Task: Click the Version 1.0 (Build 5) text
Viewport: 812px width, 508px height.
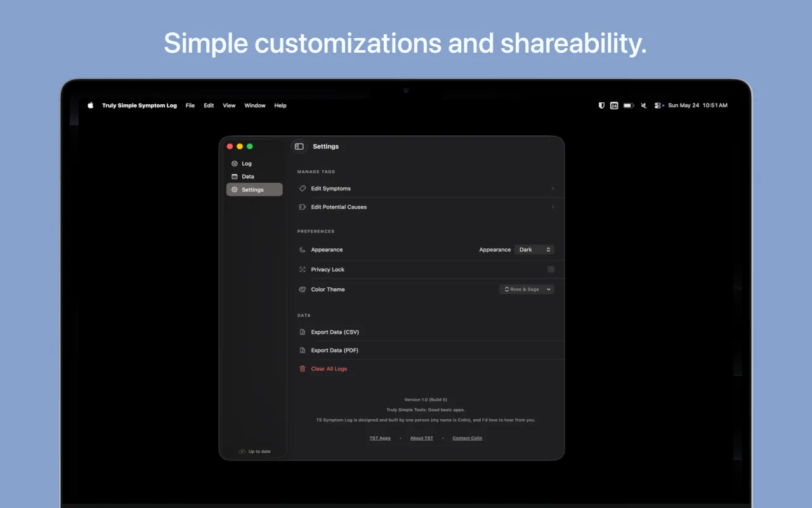Action: tap(426, 399)
